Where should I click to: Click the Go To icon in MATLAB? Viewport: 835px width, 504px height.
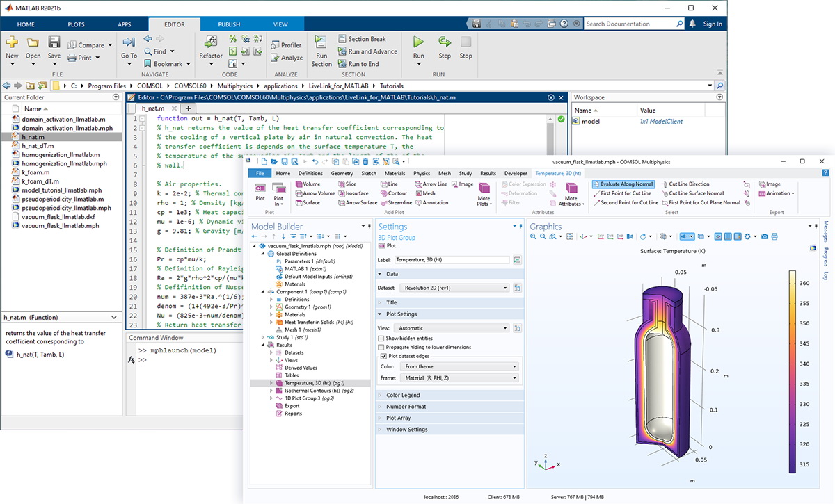click(x=129, y=43)
